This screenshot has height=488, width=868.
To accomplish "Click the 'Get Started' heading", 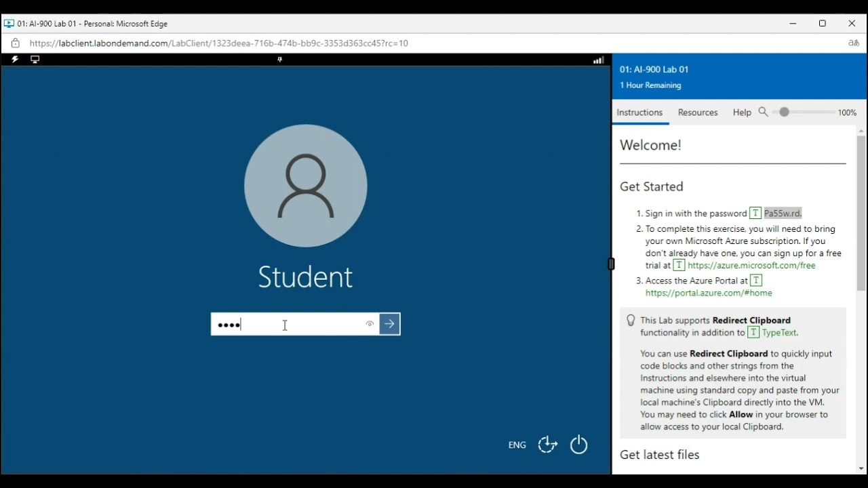I will (x=652, y=186).
